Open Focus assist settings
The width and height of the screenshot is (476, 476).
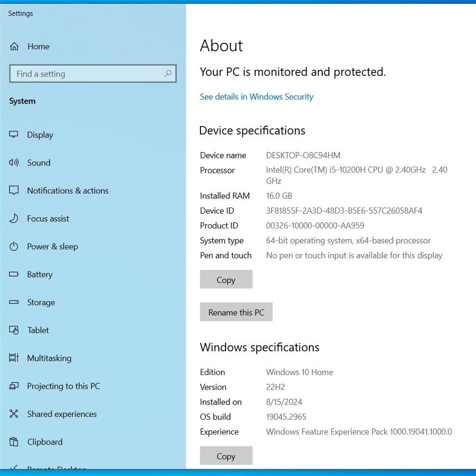(x=48, y=218)
